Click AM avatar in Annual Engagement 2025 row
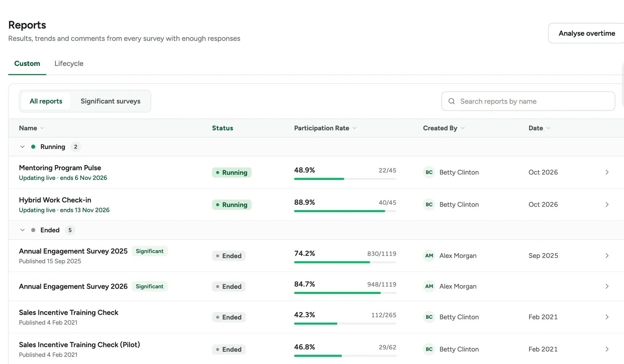 point(429,255)
